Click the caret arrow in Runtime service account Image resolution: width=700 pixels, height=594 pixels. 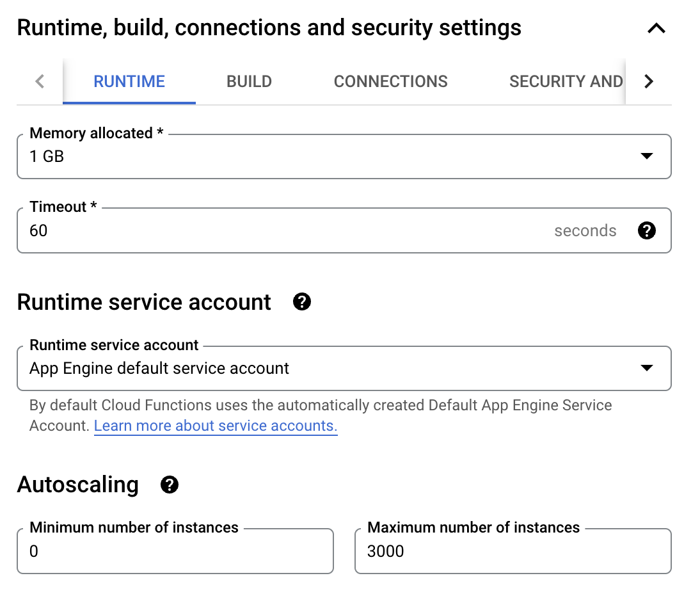[646, 369]
